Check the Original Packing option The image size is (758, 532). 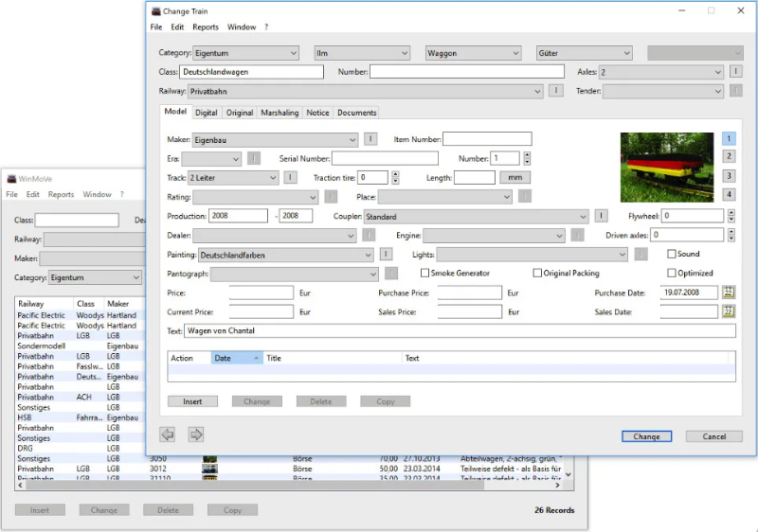538,274
